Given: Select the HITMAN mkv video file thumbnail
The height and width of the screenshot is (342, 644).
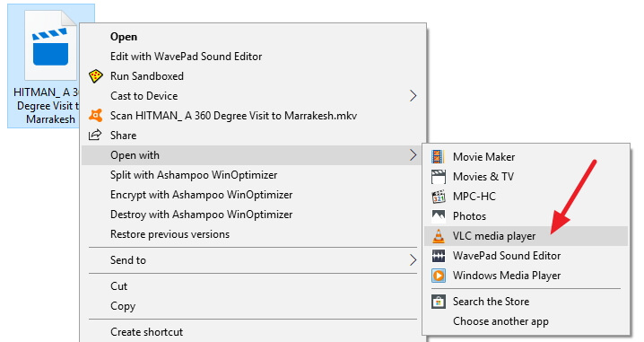Looking at the screenshot, I should pyautogui.click(x=50, y=45).
